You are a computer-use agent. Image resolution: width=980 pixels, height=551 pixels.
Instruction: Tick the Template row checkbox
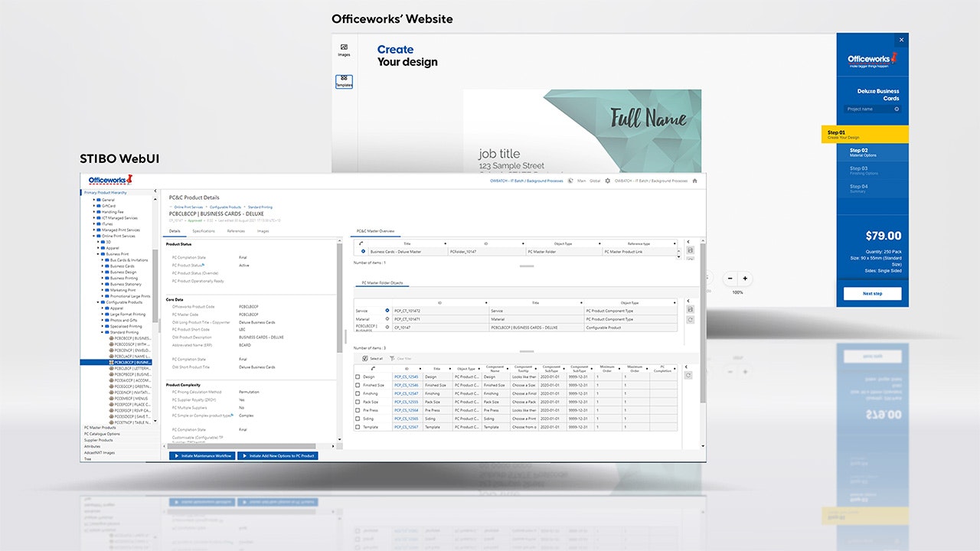[x=358, y=427]
